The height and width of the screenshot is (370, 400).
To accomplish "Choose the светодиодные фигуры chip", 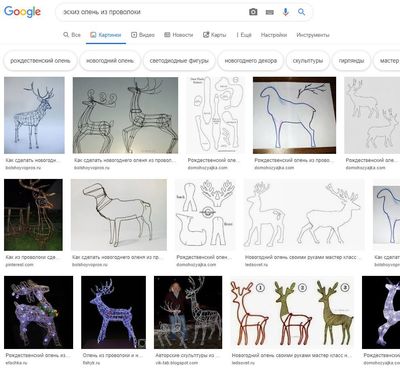I will [x=179, y=61].
